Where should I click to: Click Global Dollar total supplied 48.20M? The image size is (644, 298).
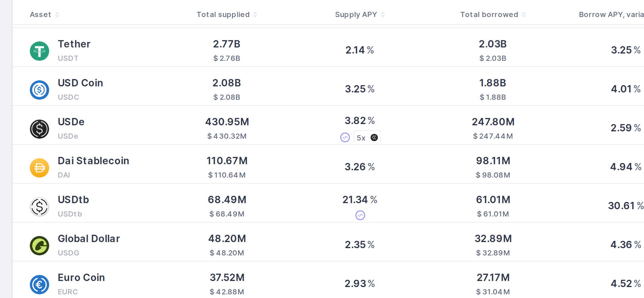point(227,239)
